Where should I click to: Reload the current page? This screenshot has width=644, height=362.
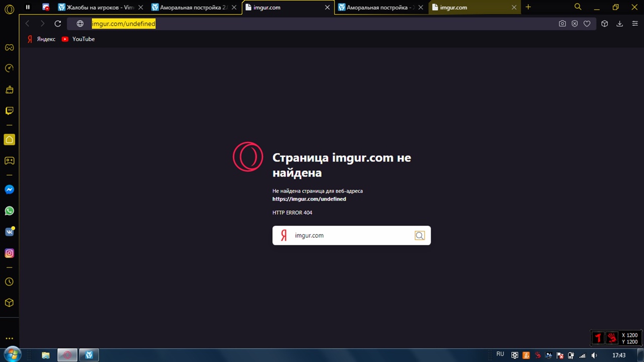[58, 24]
